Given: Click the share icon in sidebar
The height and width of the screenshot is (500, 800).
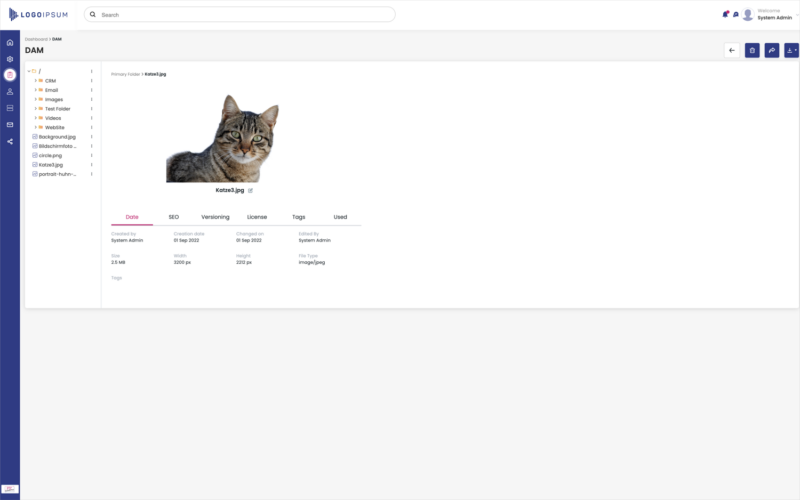Looking at the screenshot, I should tap(10, 141).
